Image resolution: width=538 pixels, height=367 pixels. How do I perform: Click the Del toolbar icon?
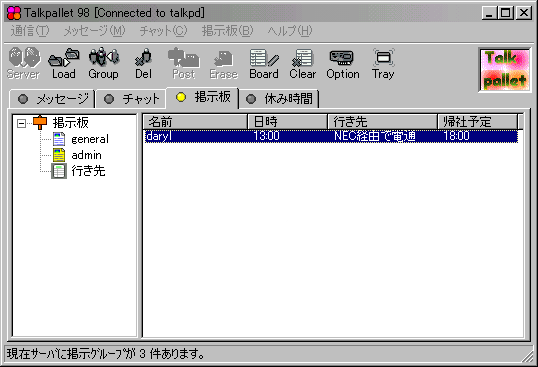[143, 64]
